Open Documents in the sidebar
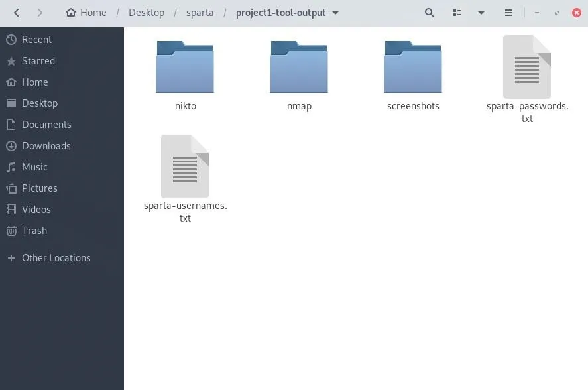The image size is (588, 390). point(62,124)
